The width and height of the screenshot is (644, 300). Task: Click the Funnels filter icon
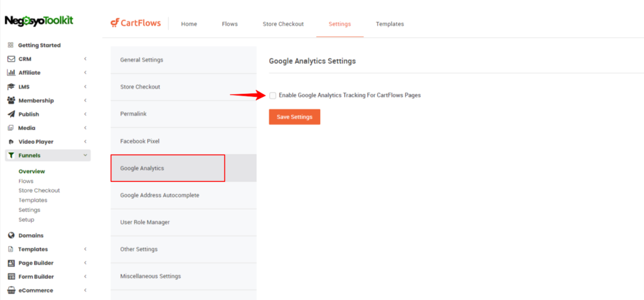pos(11,156)
